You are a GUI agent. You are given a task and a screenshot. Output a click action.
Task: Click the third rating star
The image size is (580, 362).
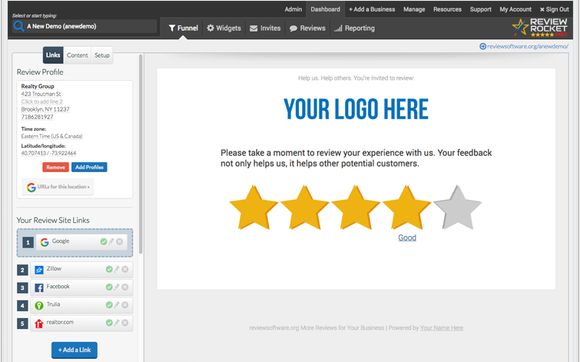click(x=355, y=207)
